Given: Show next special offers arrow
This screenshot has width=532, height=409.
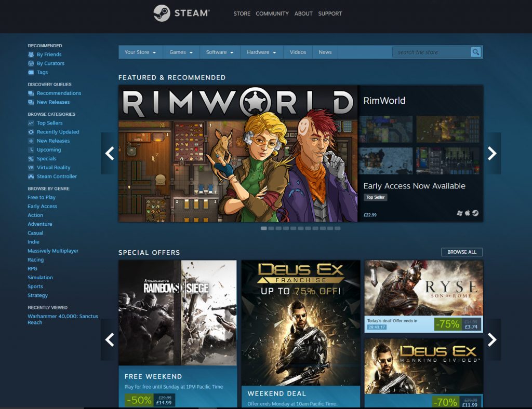Looking at the screenshot, I should click(492, 339).
